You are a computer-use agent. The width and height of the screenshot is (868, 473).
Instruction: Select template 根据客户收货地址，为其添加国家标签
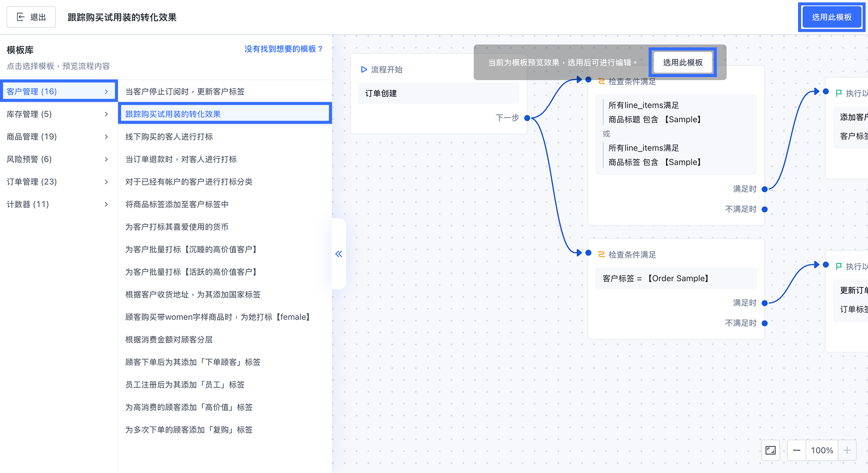[x=225, y=294]
